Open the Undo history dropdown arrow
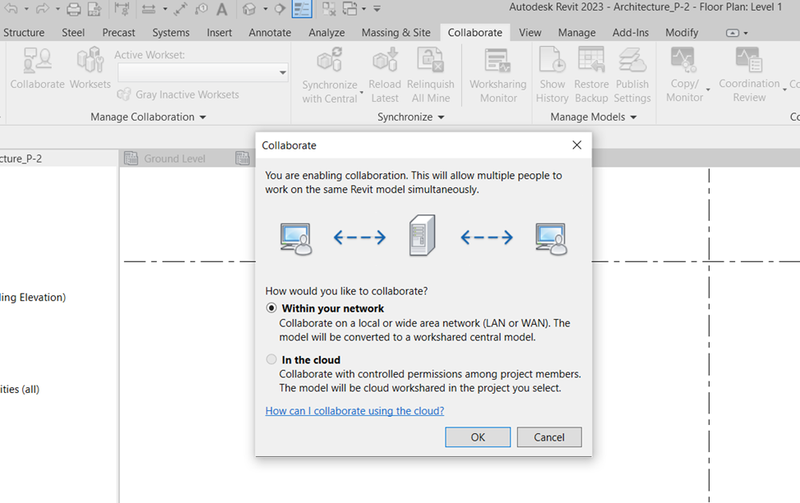Viewport: 800px width, 503px height. click(x=26, y=9)
